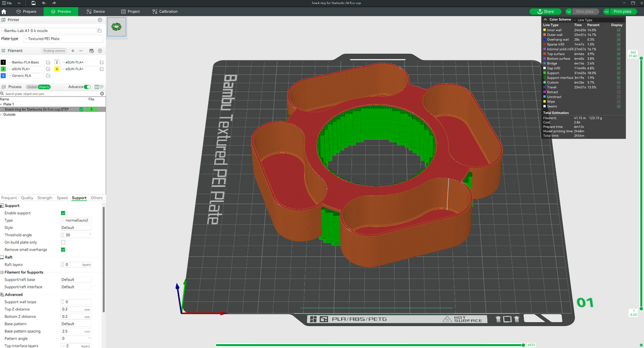
Task: Click the object search input field
Action: [52, 94]
